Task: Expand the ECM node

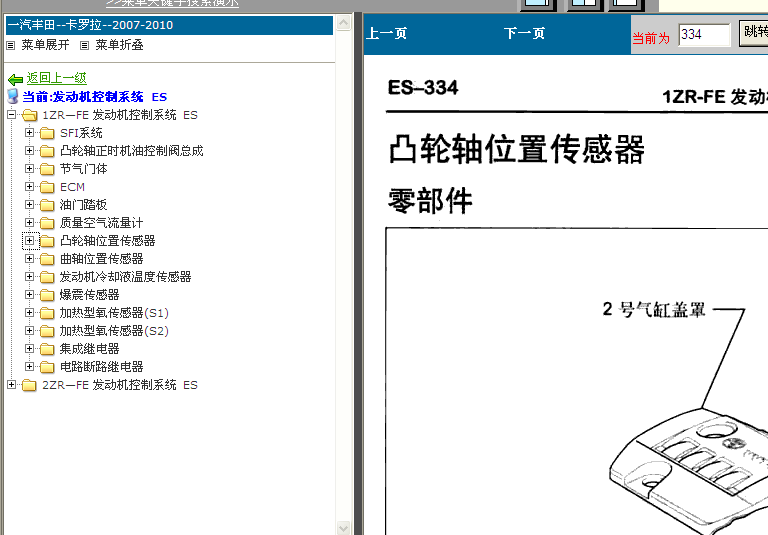Action: [x=29, y=187]
